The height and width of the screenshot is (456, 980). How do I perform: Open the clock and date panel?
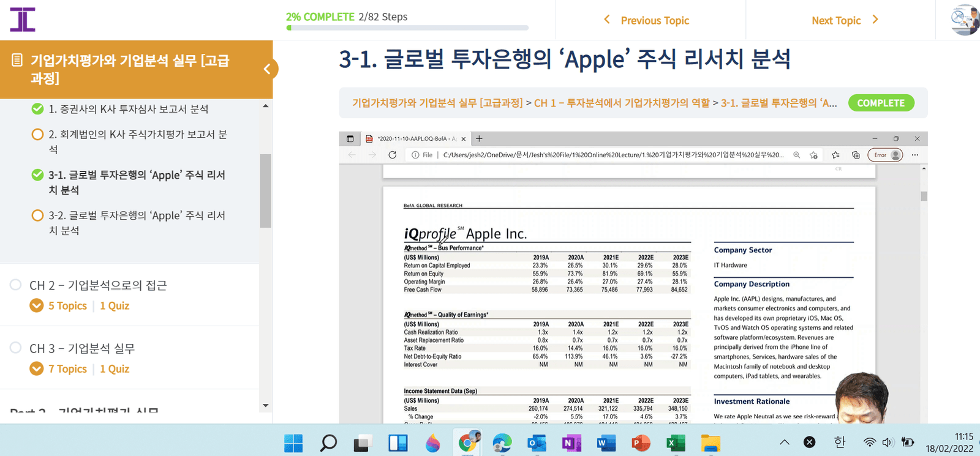949,442
